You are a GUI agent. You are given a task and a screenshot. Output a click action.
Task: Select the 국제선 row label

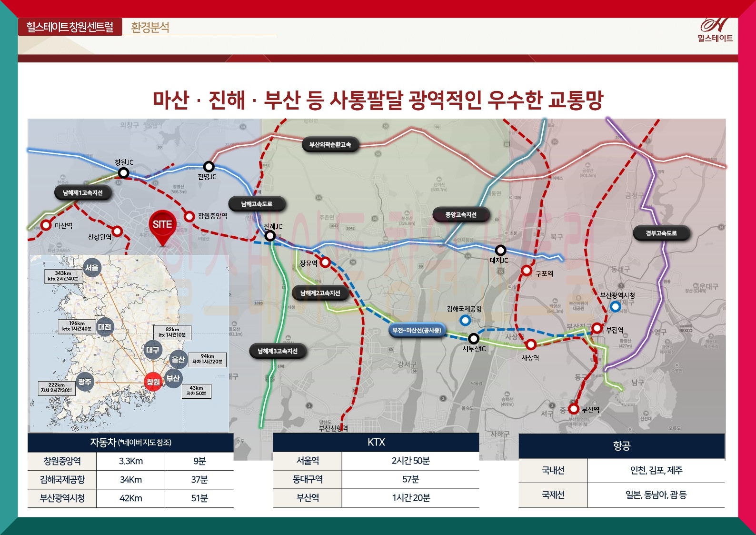click(x=553, y=495)
